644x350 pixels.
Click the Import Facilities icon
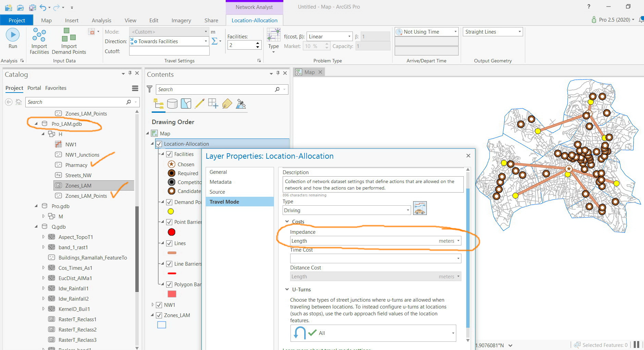click(39, 35)
